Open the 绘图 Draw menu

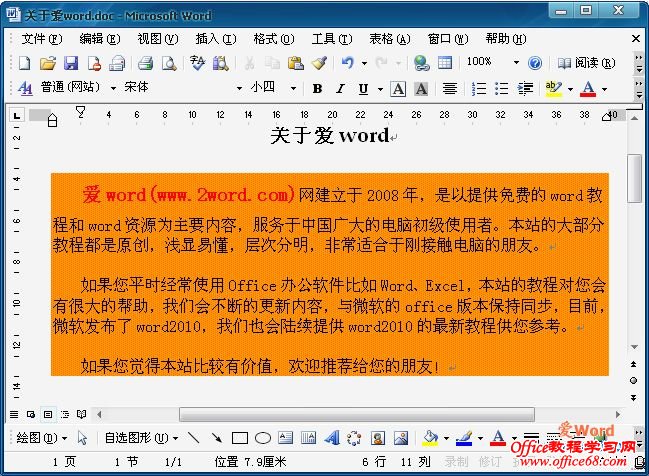pyautogui.click(x=41, y=438)
